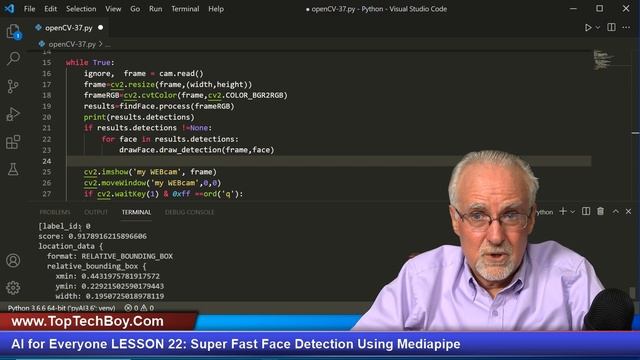The image size is (640, 360).
Task: Create a new terminal with plus icon
Action: 563,211
